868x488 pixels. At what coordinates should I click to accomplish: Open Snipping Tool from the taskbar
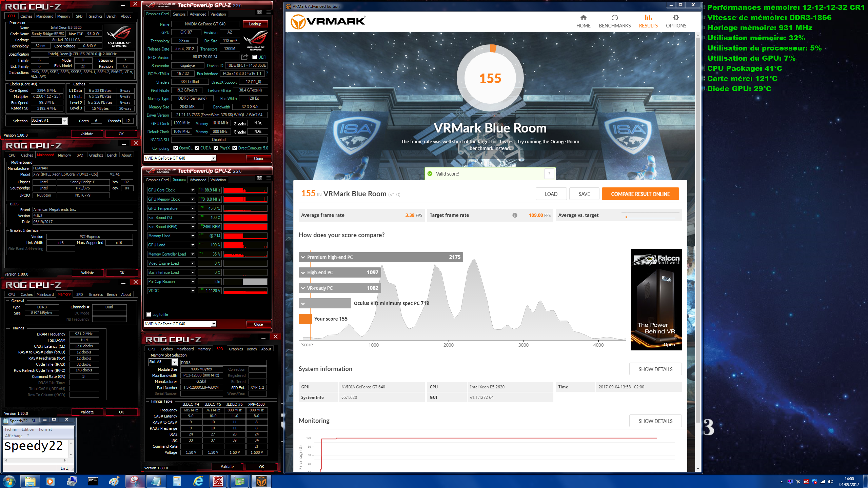[135, 481]
